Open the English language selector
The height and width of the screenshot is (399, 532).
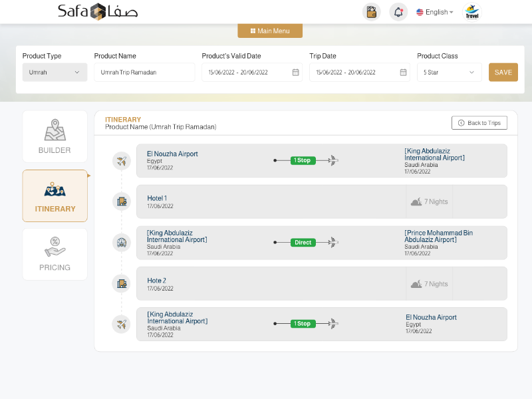[435, 12]
